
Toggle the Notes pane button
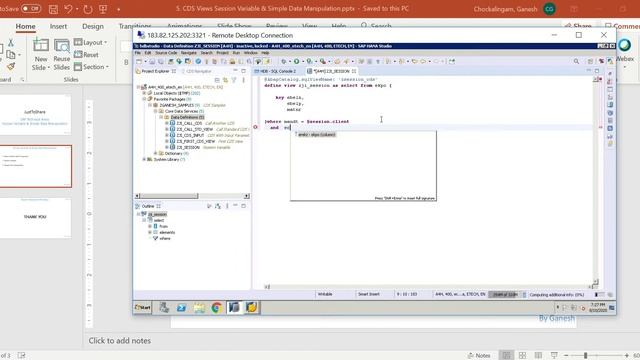coord(479,356)
